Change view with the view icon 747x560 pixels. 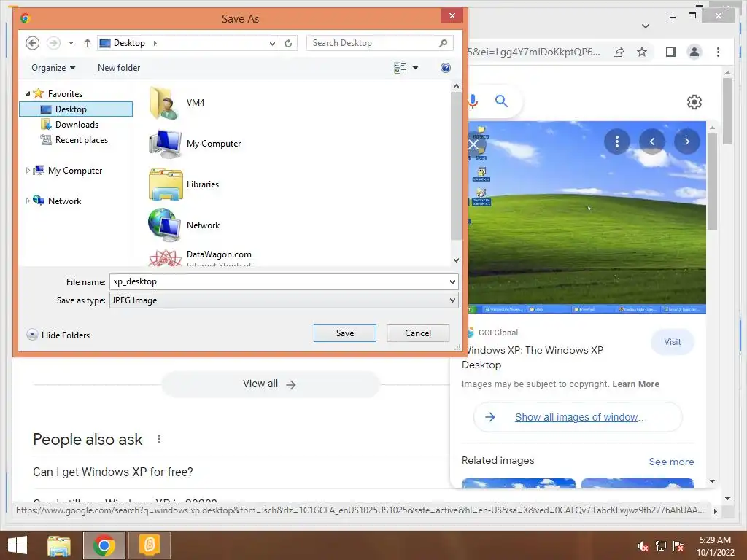(x=400, y=68)
